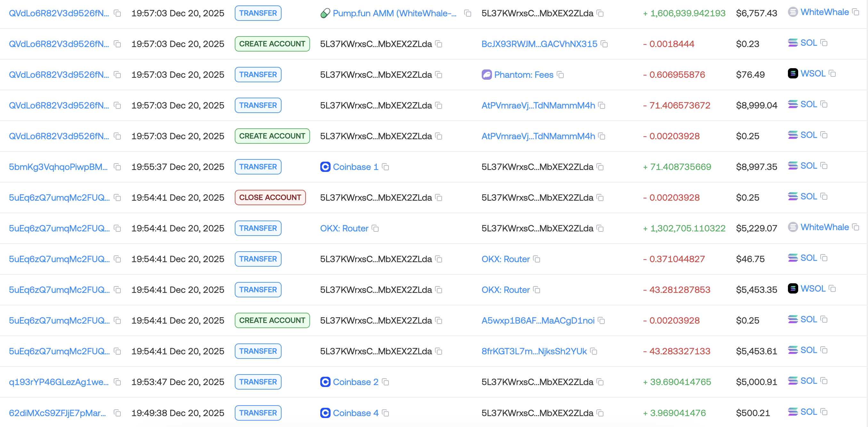Click the Coinbase 4 sender link
This screenshot has height=427, width=868.
[356, 413]
